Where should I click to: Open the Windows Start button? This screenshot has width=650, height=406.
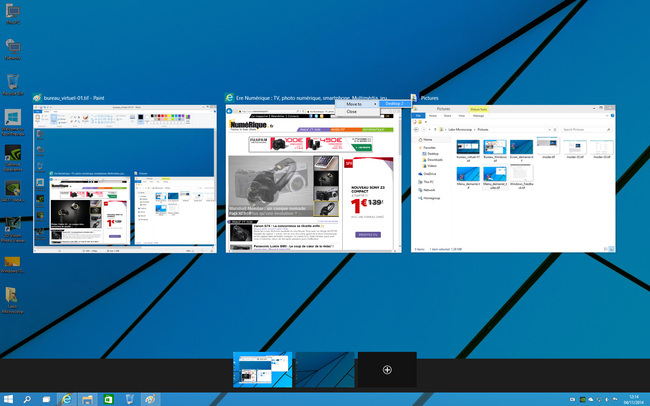[8, 399]
